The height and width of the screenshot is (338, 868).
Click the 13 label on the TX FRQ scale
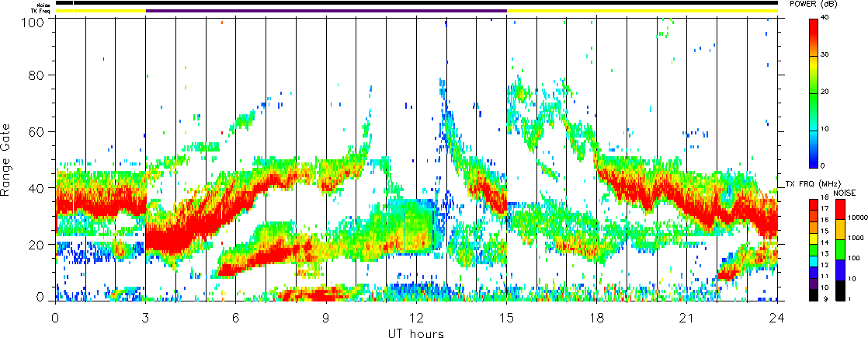click(x=825, y=254)
